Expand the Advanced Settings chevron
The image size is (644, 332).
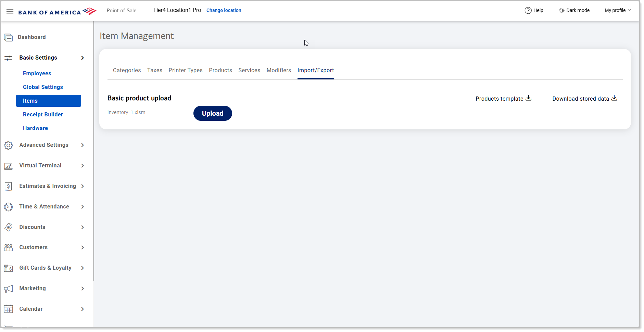click(x=83, y=145)
